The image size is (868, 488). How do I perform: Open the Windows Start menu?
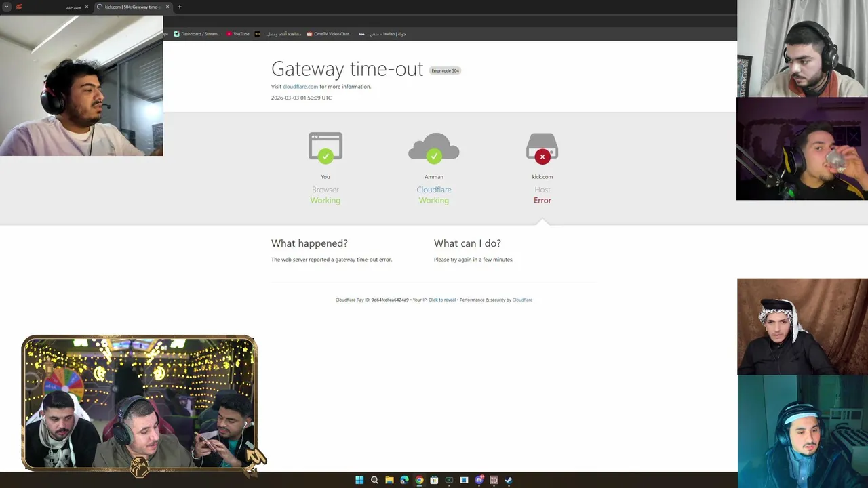tap(359, 480)
